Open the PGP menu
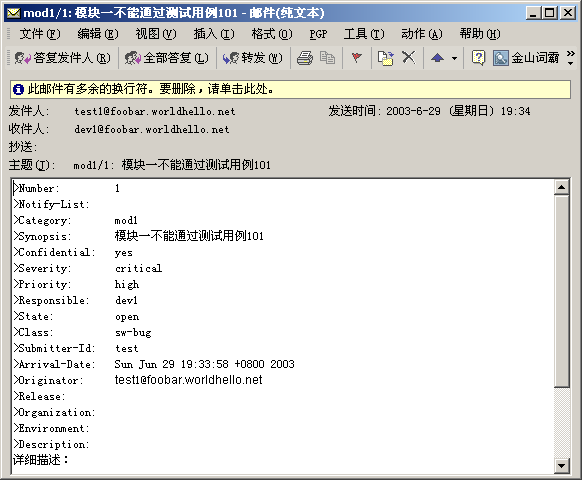The image size is (582, 480). (318, 34)
